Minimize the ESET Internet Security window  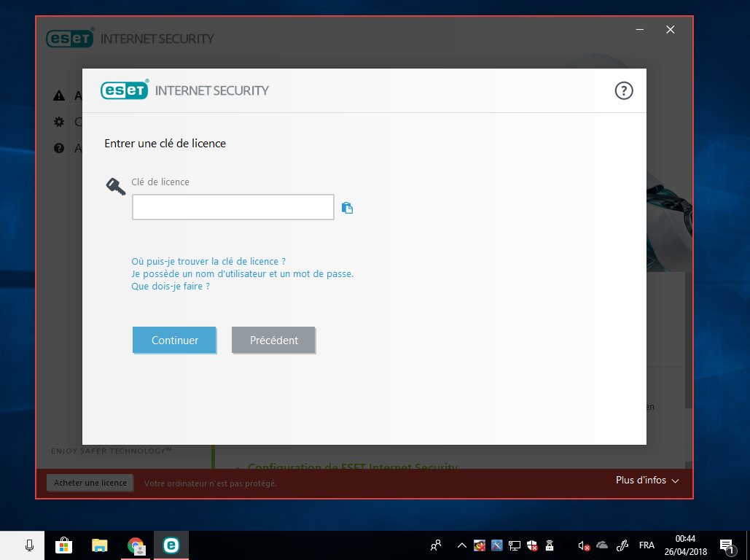pos(639,30)
